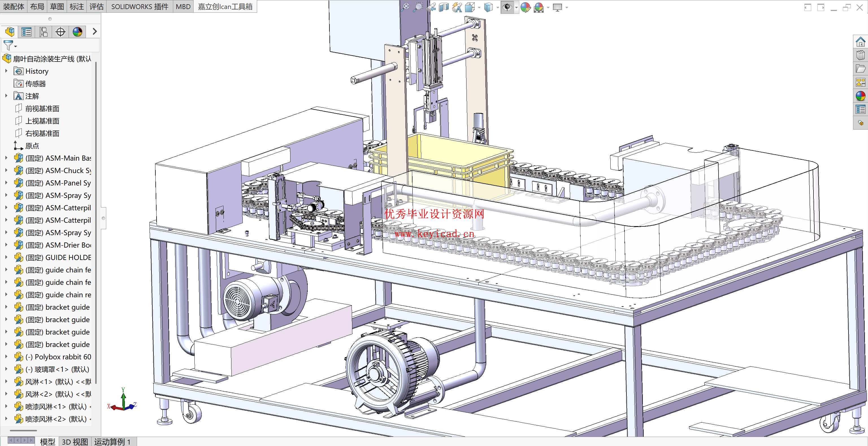Open the Apply Scene dropdown arrow
Screen dimensions: 868x446
[x=548, y=7]
